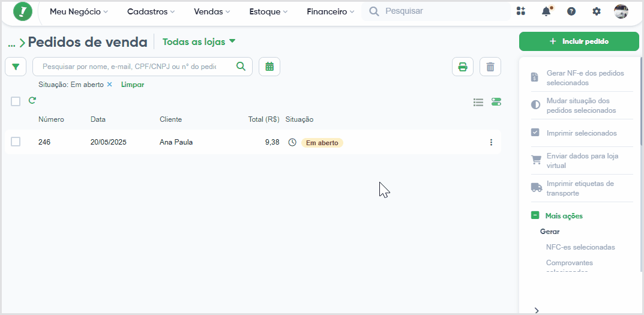Click Imprimir etiquetas de transporte
644x315 pixels.
point(582,188)
